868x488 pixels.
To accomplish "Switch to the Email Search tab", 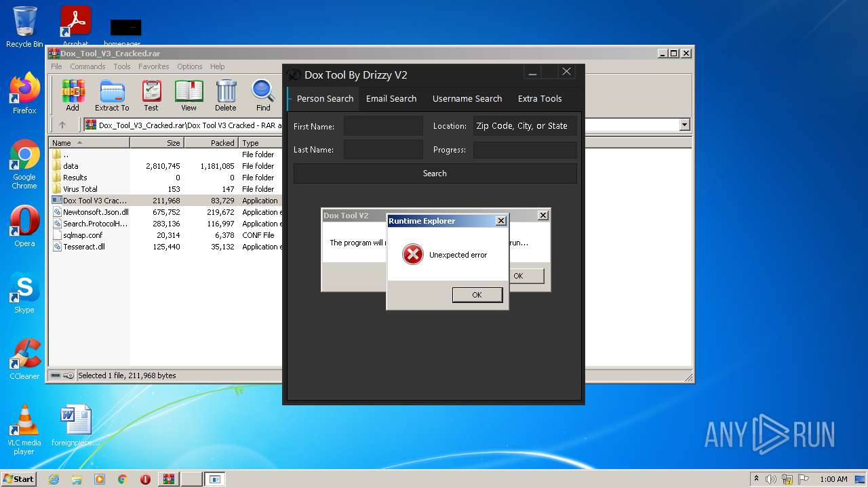I will pos(391,98).
